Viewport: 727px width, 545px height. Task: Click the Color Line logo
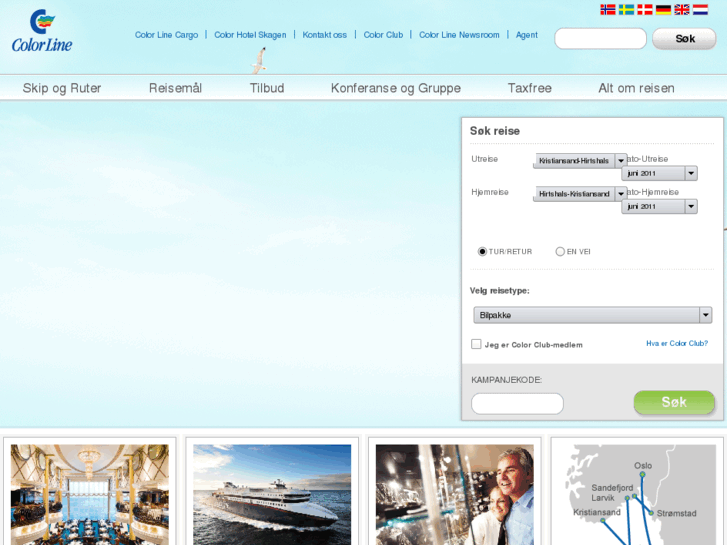pos(42,30)
